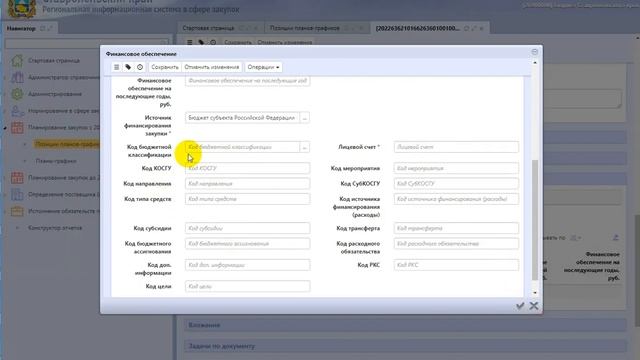Click the Источник финансирования закупки value field
Image resolution: width=640 pixels, height=360 pixels.
(x=242, y=118)
